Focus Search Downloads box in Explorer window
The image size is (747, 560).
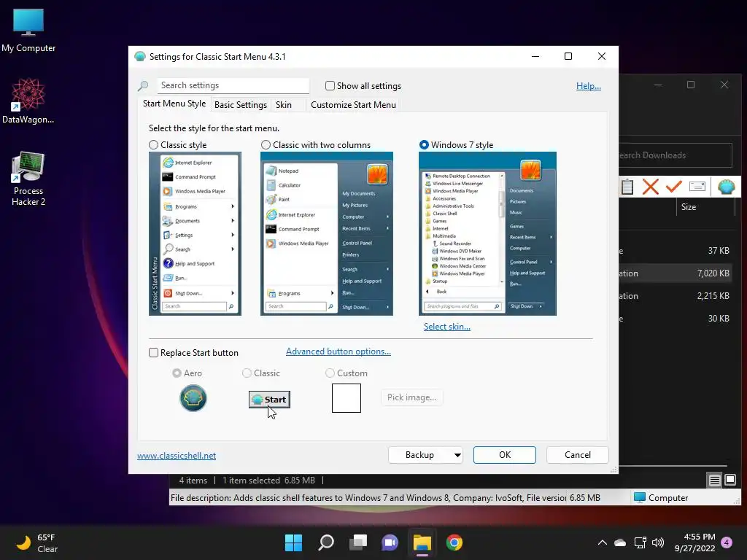click(675, 155)
